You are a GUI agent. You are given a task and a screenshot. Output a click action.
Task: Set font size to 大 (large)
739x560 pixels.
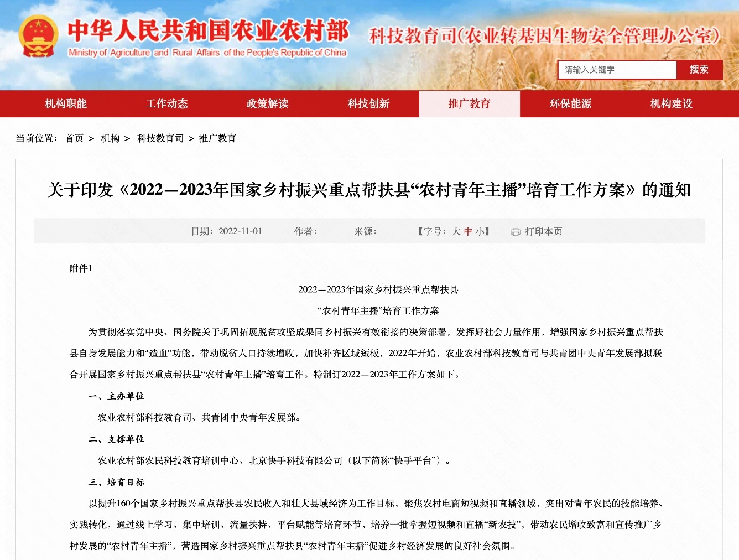click(x=456, y=231)
